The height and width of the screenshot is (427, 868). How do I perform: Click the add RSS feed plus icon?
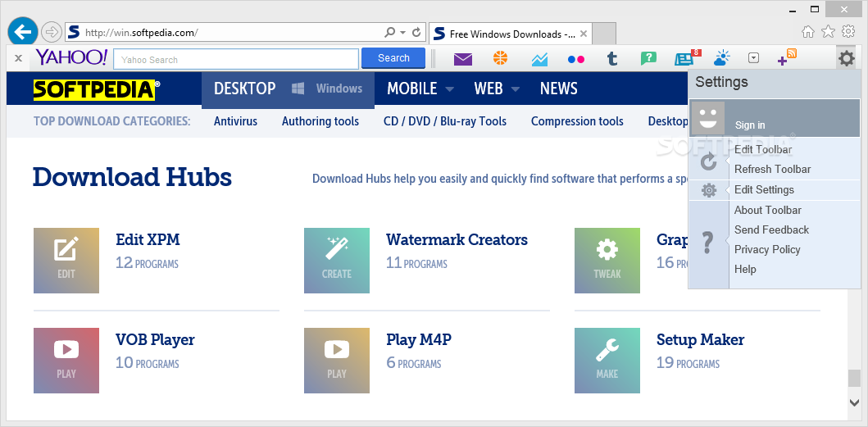[x=787, y=57]
